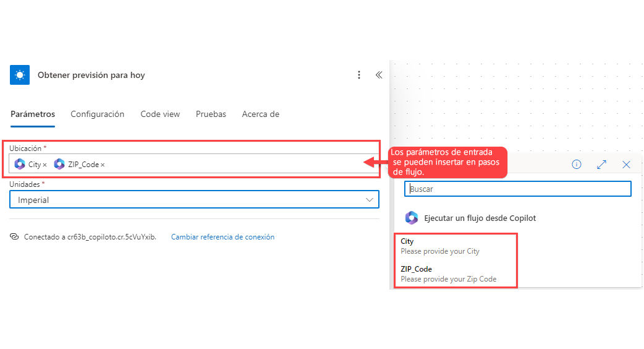644x349 pixels.
Task: Click the Buscar search field
Action: click(x=518, y=189)
